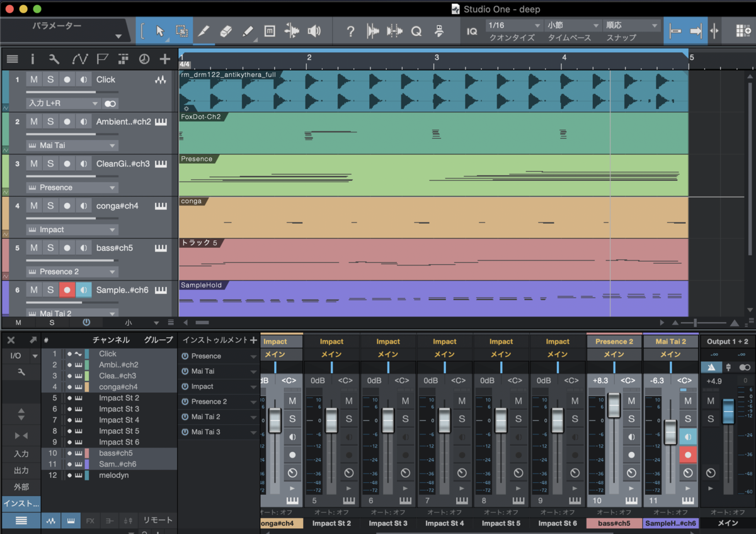
Task: Click the Mai Tai 2 mixer channel header
Action: click(670, 342)
